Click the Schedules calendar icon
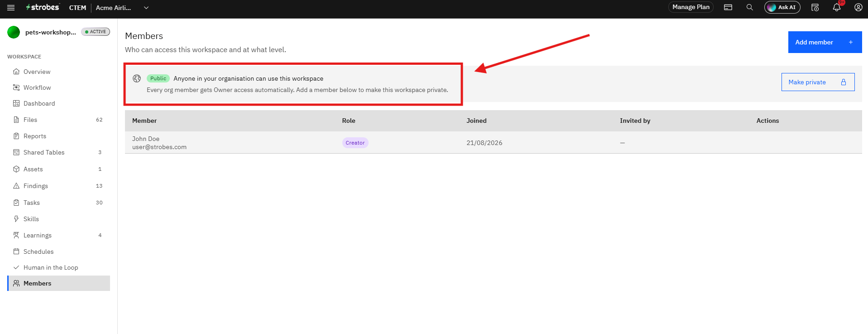Viewport: 868px width, 334px height. coord(16,252)
